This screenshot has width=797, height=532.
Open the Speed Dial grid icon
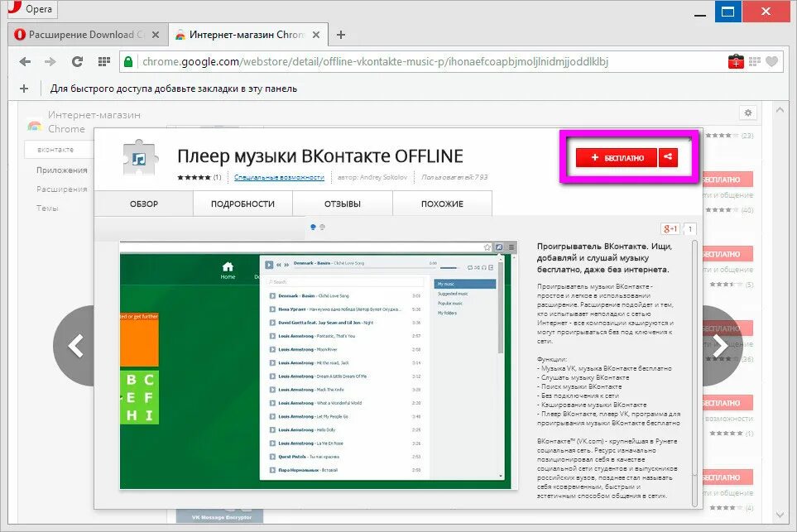104,62
